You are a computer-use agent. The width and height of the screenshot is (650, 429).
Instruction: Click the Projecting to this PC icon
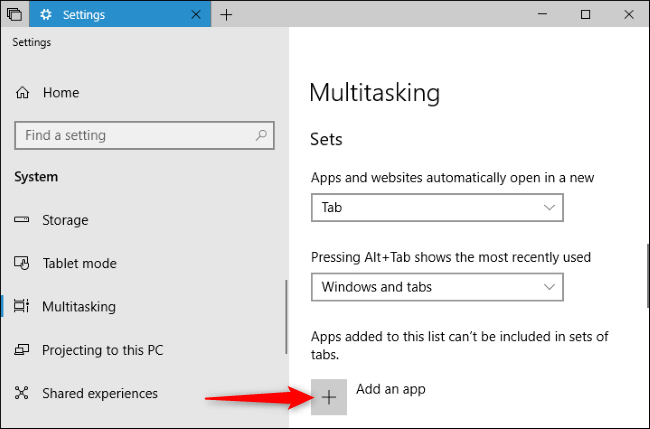tap(23, 351)
